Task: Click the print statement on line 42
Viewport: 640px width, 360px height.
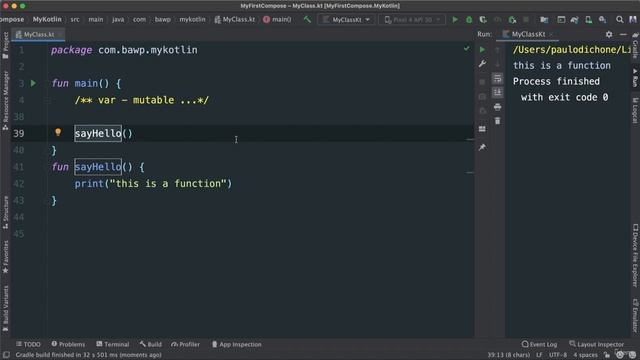Action: click(153, 184)
